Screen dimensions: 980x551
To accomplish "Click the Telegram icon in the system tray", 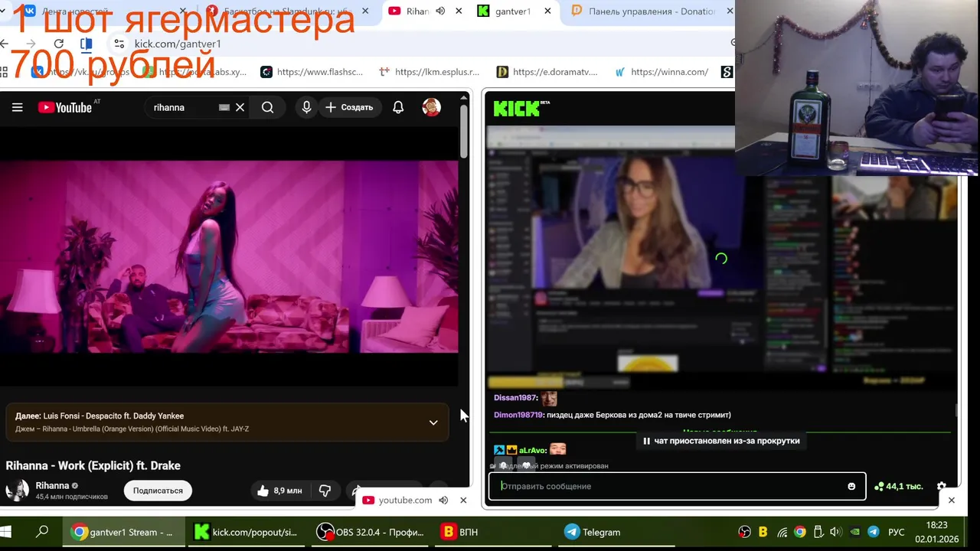I will 873,532.
